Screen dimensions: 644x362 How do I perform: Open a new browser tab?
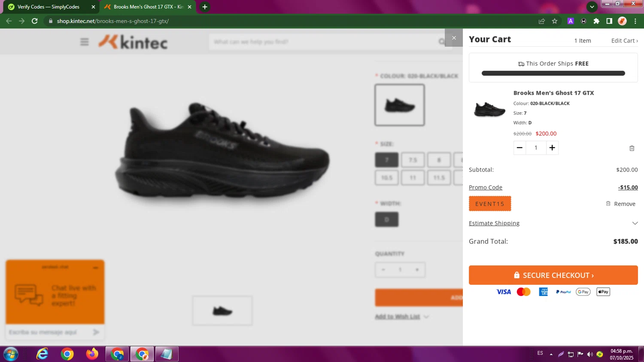coord(205,7)
